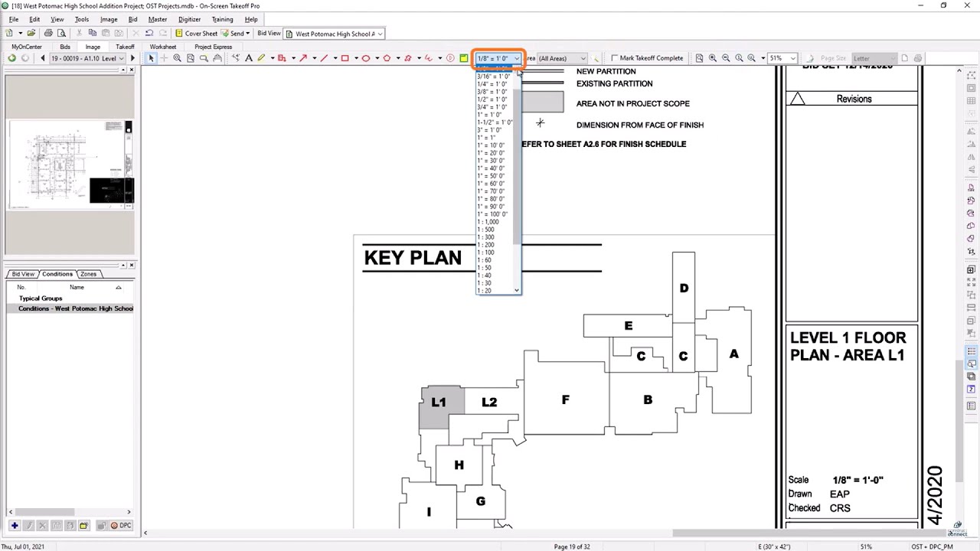The image size is (980, 551).
Task: Expand the Send button dropdown arrow
Action: [x=248, y=34]
